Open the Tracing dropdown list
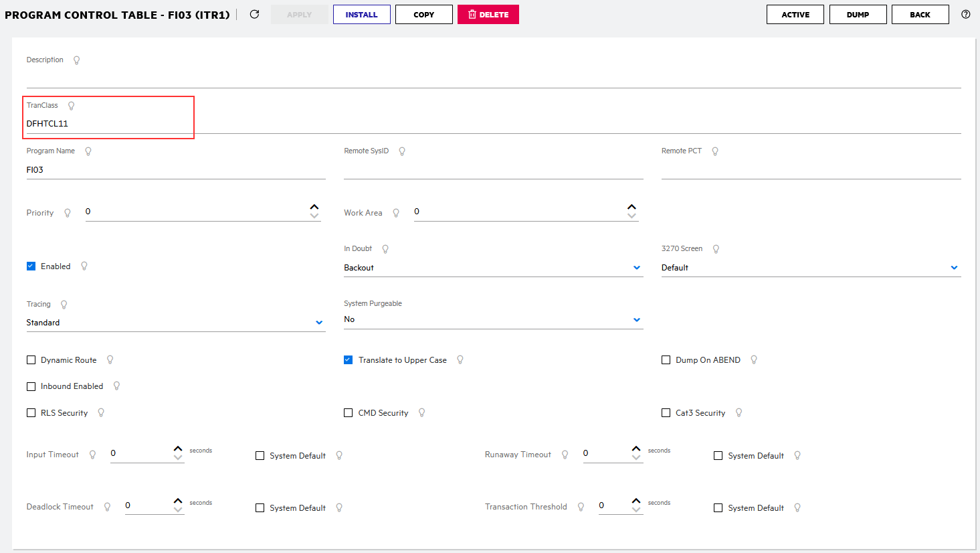 [319, 323]
